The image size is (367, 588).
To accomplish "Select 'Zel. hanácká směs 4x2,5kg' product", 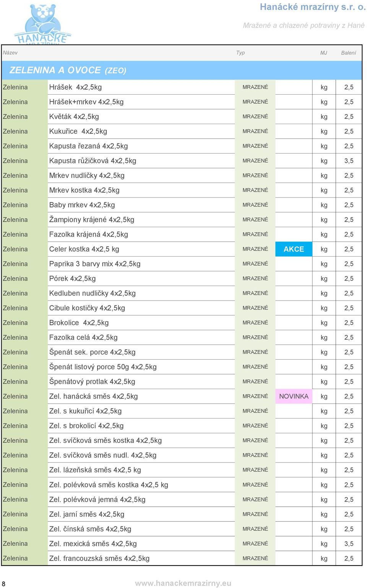I will tap(94, 396).
